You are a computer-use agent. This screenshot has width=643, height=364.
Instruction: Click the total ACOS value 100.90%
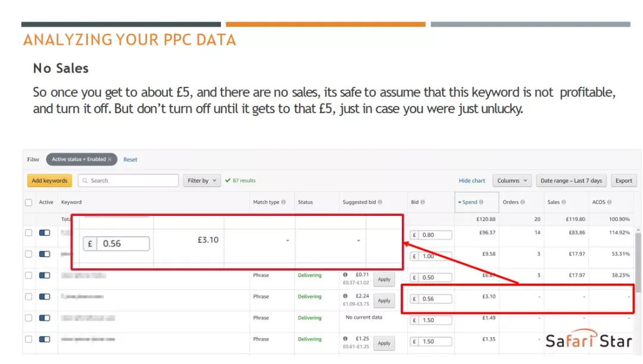[x=619, y=219]
